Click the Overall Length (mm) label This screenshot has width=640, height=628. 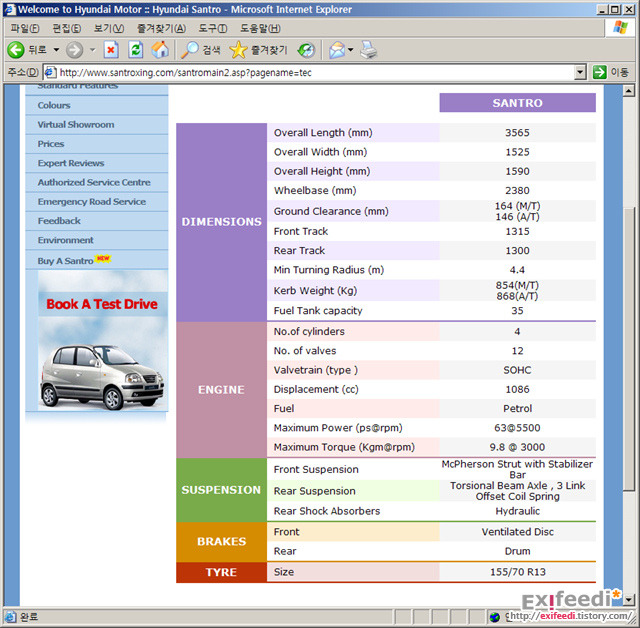click(x=323, y=133)
